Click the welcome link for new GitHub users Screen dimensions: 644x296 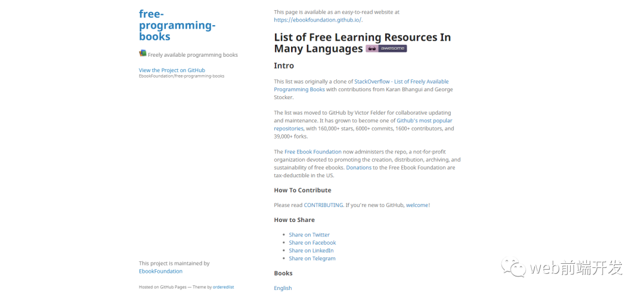click(x=417, y=205)
